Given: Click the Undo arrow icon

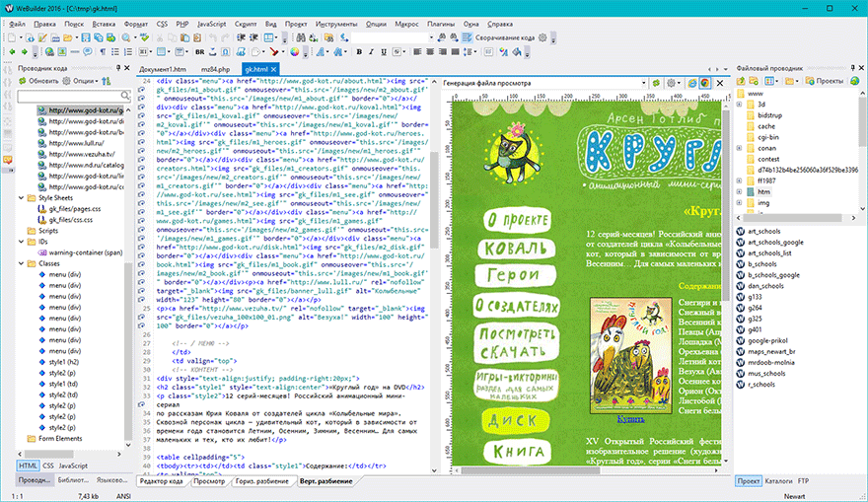Looking at the screenshot, I should click(x=213, y=37).
